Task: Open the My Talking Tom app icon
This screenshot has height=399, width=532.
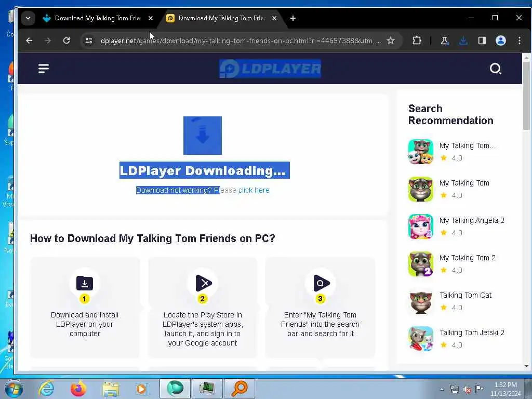Action: [x=421, y=189]
